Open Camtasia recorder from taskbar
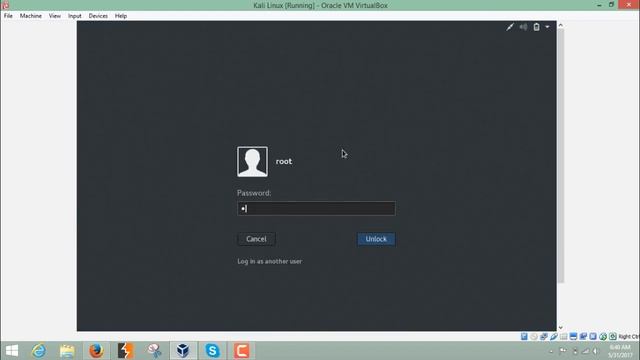640x360 pixels. pyautogui.click(x=241, y=351)
